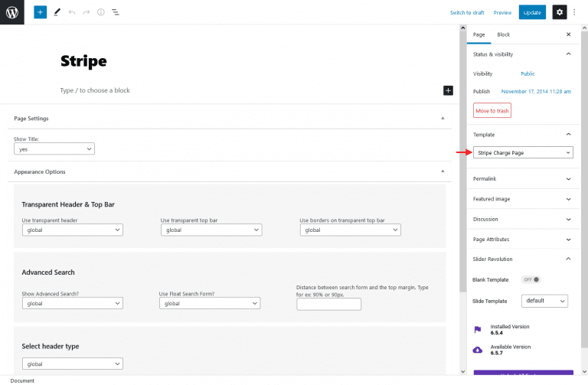Screen dimensions: 588x385
Task: Collapse the Slider Revolution section
Action: pyautogui.click(x=523, y=259)
